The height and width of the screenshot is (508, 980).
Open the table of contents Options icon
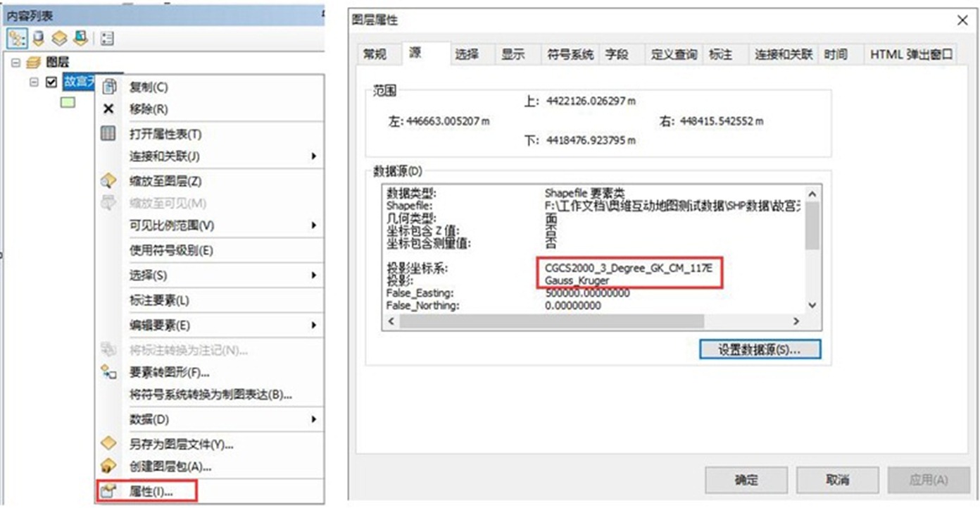click(108, 37)
